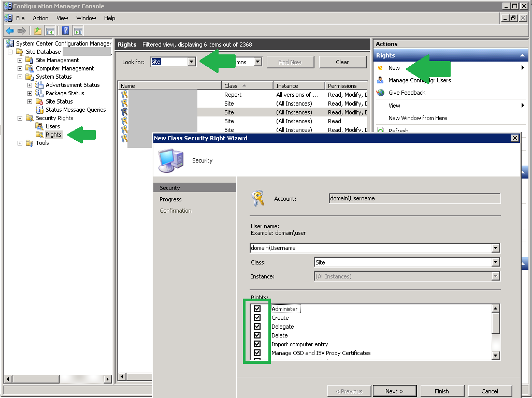Click the Next button in the wizard
The height and width of the screenshot is (398, 532).
coord(394,391)
